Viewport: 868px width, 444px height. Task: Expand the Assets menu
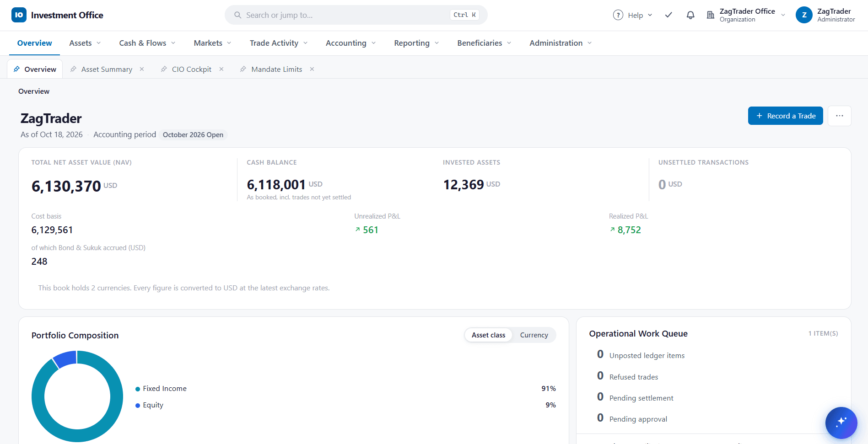pyautogui.click(x=85, y=43)
